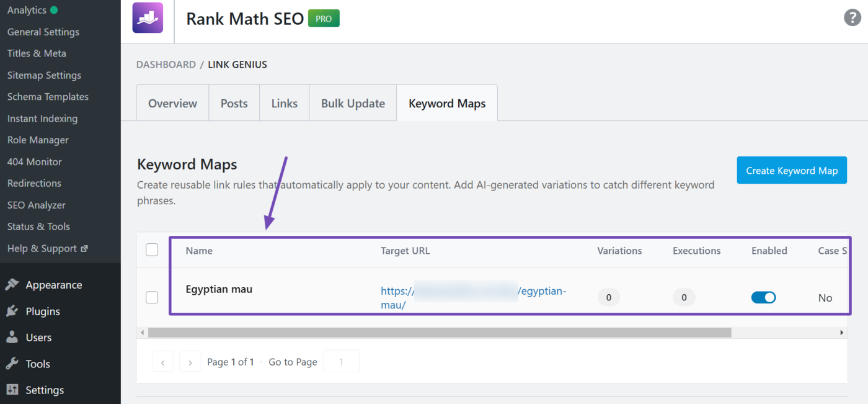The height and width of the screenshot is (404, 868).
Task: Click the Target URL column header
Action: point(405,251)
